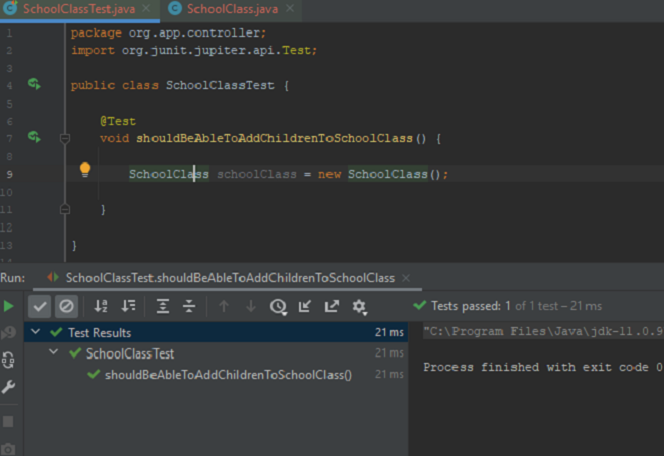Close the Run tool window tab
This screenshot has width=664, height=456.
coord(406,278)
